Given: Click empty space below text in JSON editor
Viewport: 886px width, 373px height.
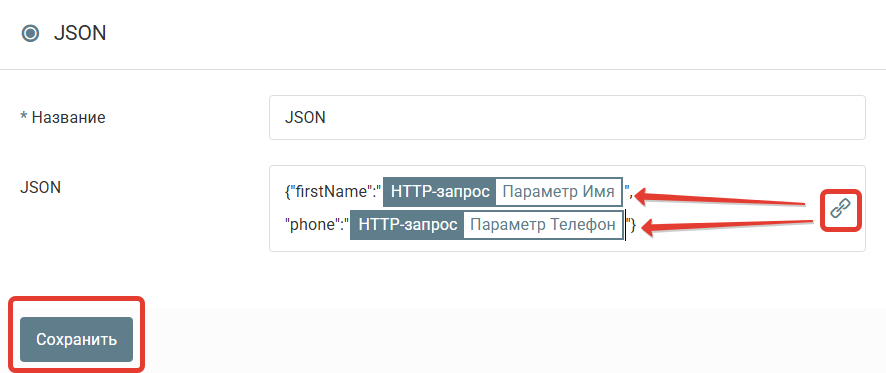Looking at the screenshot, I should coord(567,245).
